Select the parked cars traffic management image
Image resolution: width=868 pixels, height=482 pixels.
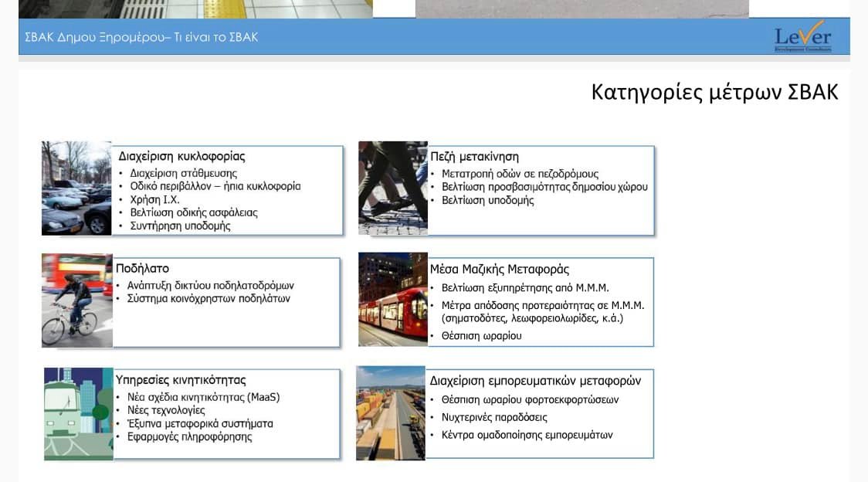click(x=76, y=188)
